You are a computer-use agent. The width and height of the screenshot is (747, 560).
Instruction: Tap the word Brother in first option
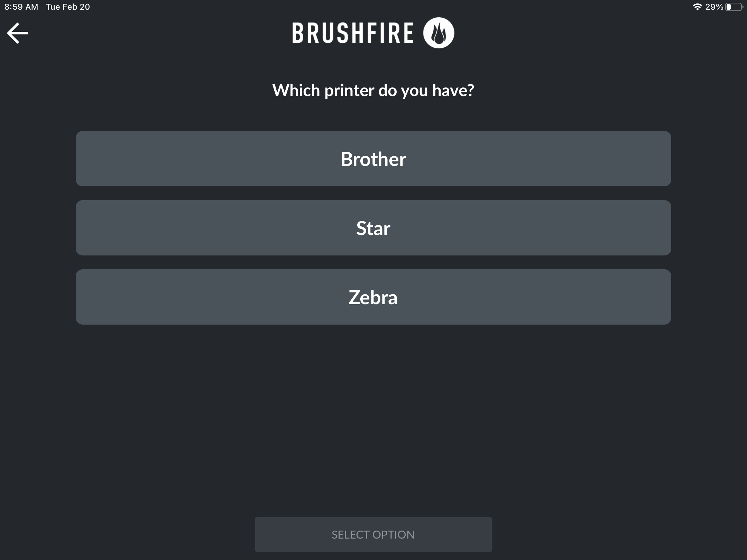click(x=373, y=159)
